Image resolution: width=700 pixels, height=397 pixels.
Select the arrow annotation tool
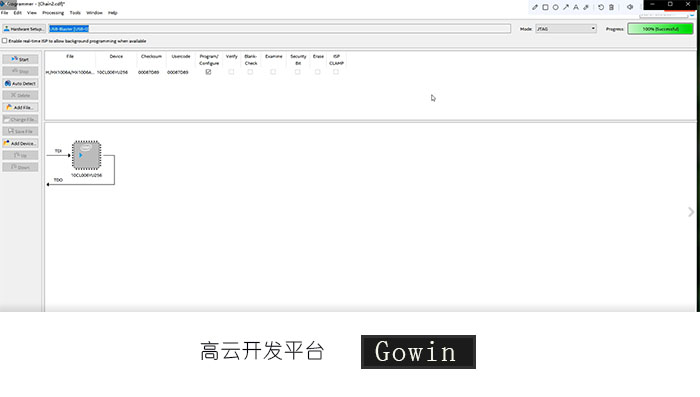tap(566, 7)
